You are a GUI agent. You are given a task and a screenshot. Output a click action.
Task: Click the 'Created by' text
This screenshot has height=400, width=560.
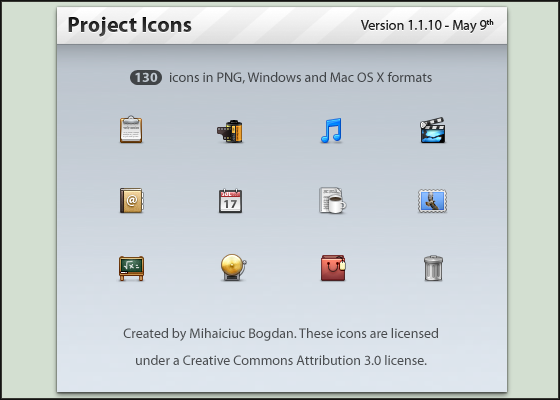coord(155,334)
